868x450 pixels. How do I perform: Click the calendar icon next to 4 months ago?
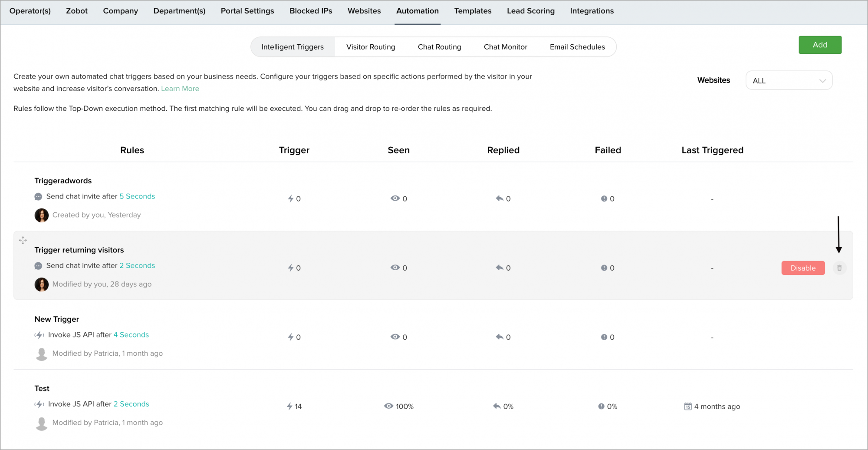coord(688,407)
